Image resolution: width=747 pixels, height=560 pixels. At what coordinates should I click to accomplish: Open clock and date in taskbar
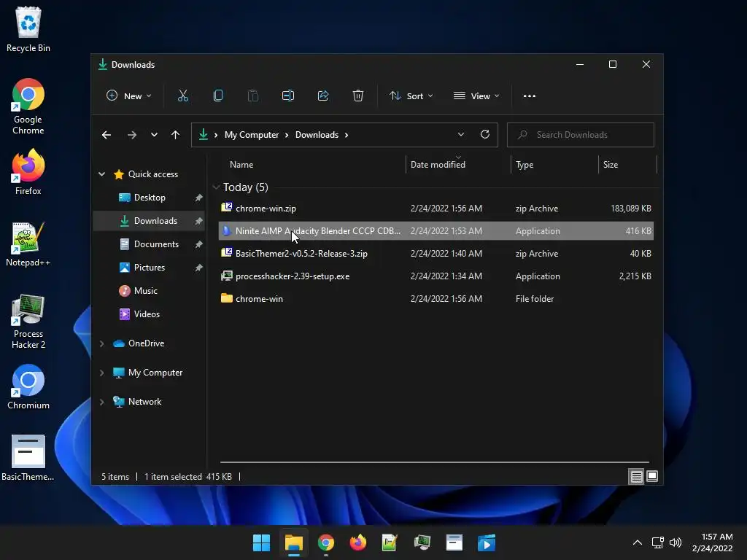click(x=713, y=542)
